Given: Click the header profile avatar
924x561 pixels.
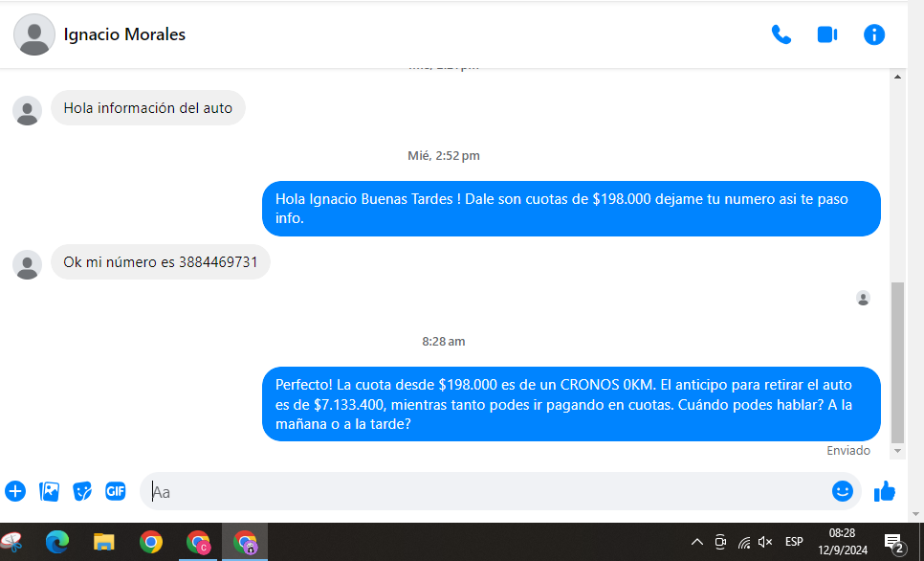Looking at the screenshot, I should [x=34, y=34].
